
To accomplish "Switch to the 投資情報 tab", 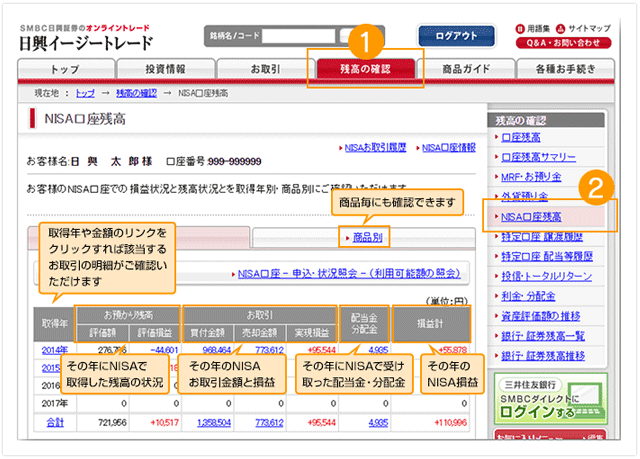I will 165,69.
